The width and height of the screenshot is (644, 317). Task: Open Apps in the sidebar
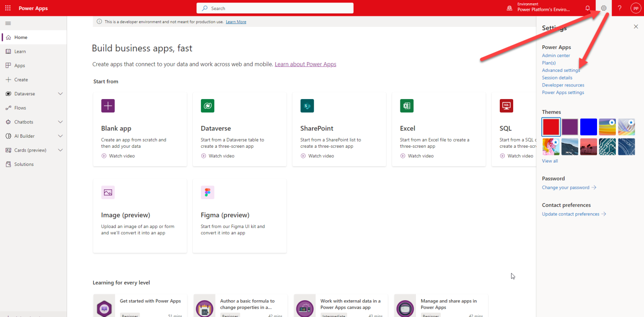pyautogui.click(x=34, y=65)
